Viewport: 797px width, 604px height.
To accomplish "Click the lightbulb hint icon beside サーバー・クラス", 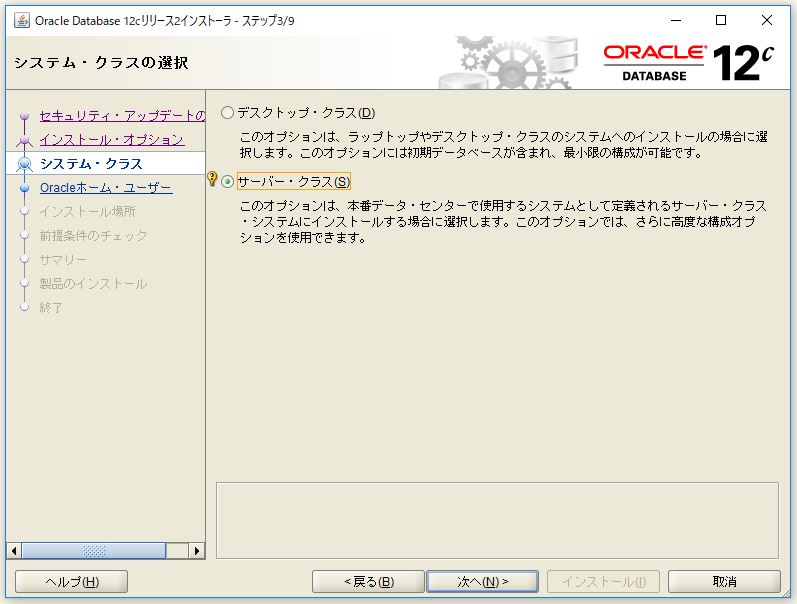I will pyautogui.click(x=212, y=179).
